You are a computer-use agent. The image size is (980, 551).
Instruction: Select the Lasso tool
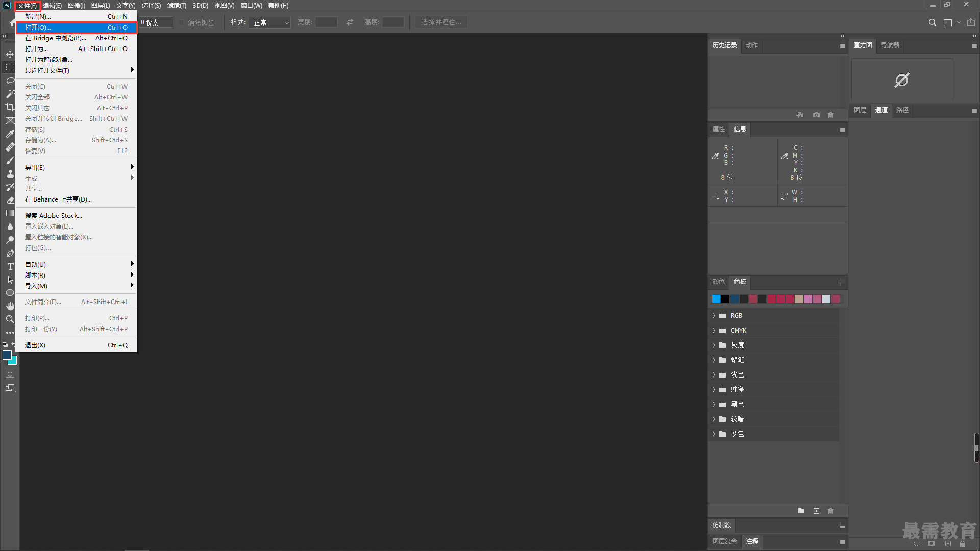[x=10, y=81]
